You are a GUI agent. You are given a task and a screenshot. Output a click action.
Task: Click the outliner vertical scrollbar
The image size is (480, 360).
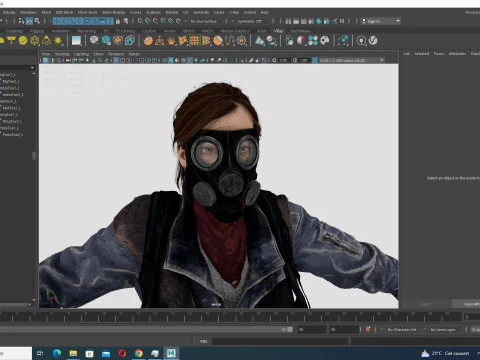[x=34, y=156]
